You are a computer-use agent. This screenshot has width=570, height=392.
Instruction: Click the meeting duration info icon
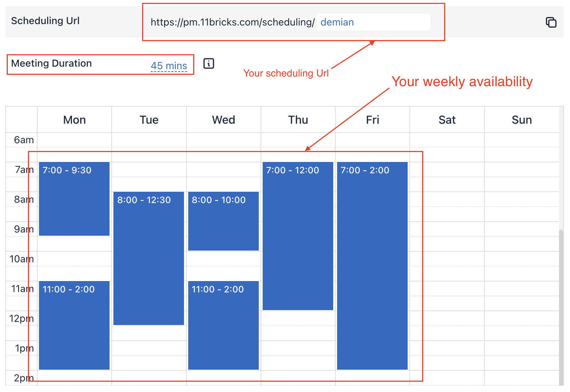pos(209,64)
